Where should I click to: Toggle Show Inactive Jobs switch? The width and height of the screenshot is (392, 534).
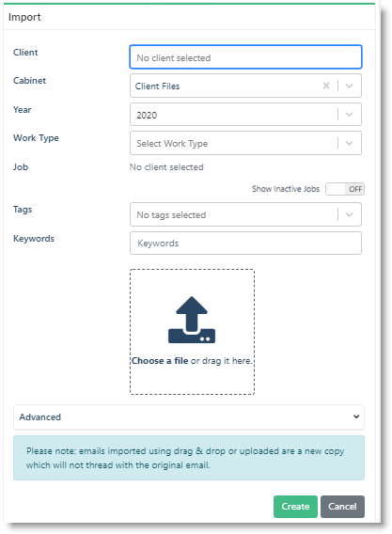[345, 189]
